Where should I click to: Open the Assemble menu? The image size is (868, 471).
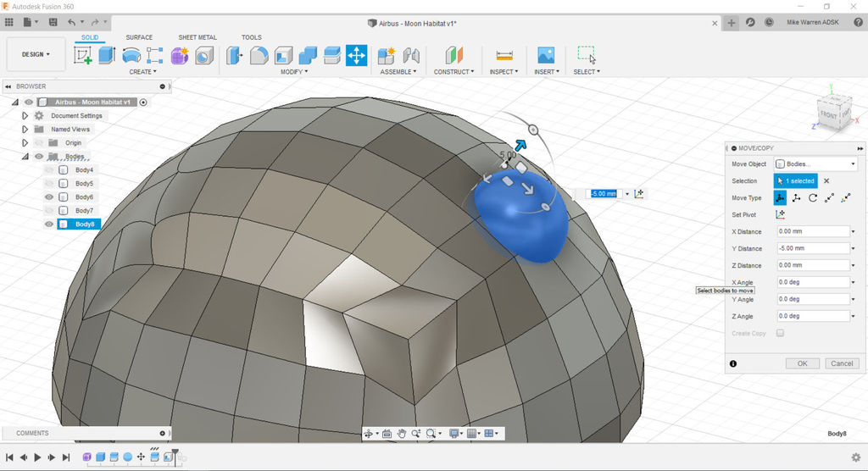point(398,72)
